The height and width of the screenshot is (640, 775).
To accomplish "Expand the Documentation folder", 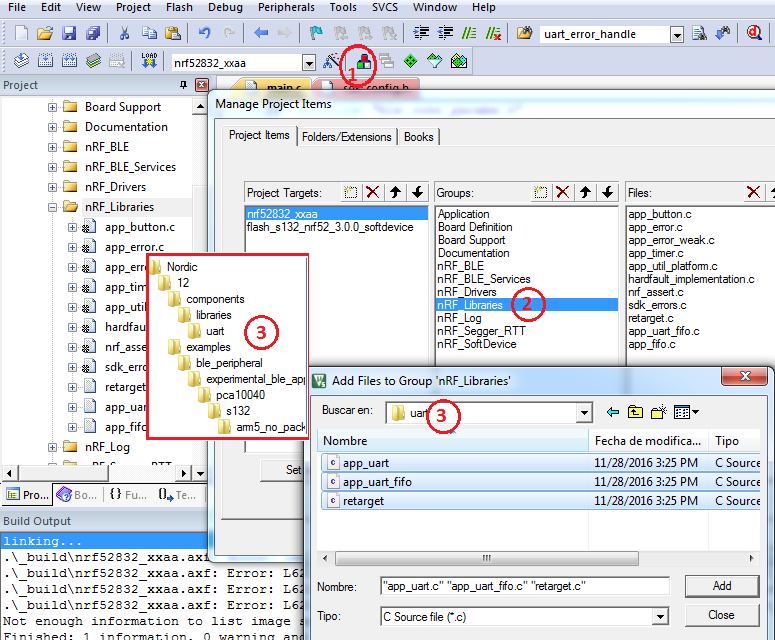I will point(52,127).
